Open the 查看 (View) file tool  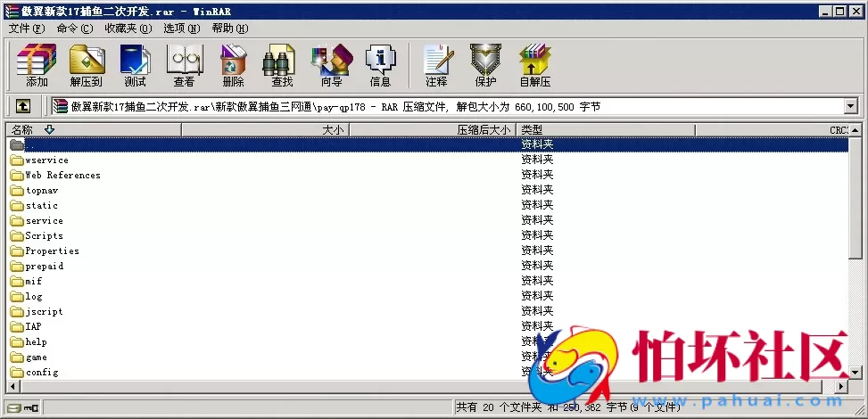coord(184,65)
